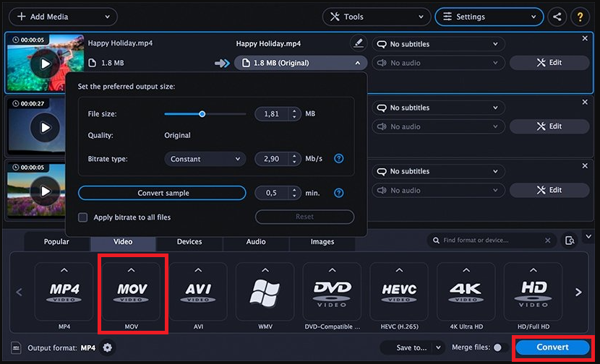Open the Tools dropdown
Image resolution: width=600 pixels, height=364 pixels.
click(x=377, y=17)
